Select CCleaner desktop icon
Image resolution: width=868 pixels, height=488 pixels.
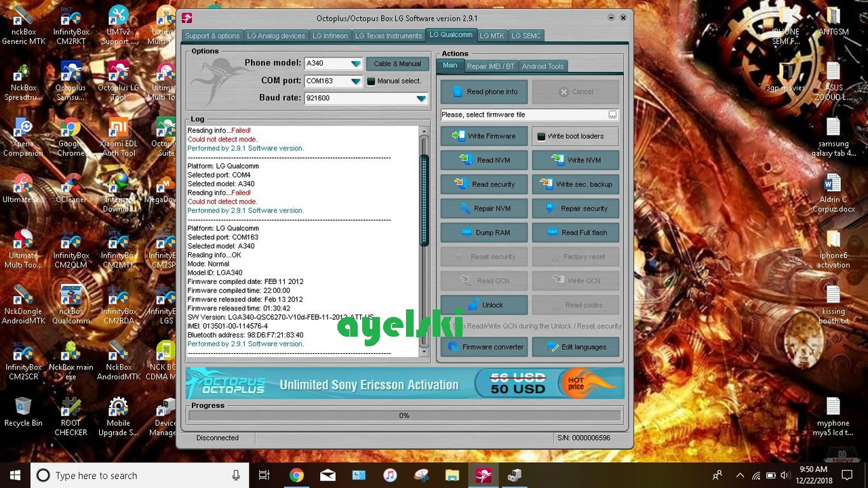click(71, 188)
